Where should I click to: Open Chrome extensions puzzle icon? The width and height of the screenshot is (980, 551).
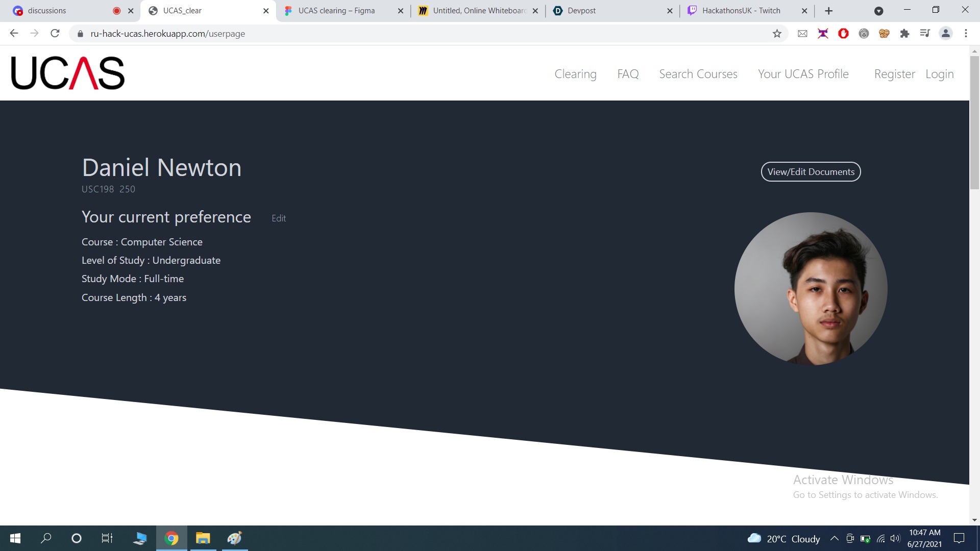coord(904,34)
